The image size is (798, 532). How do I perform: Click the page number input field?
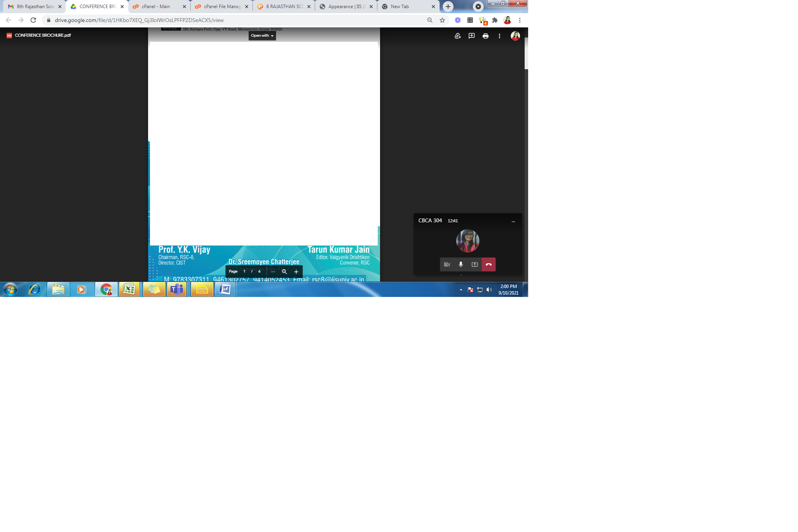tap(244, 271)
